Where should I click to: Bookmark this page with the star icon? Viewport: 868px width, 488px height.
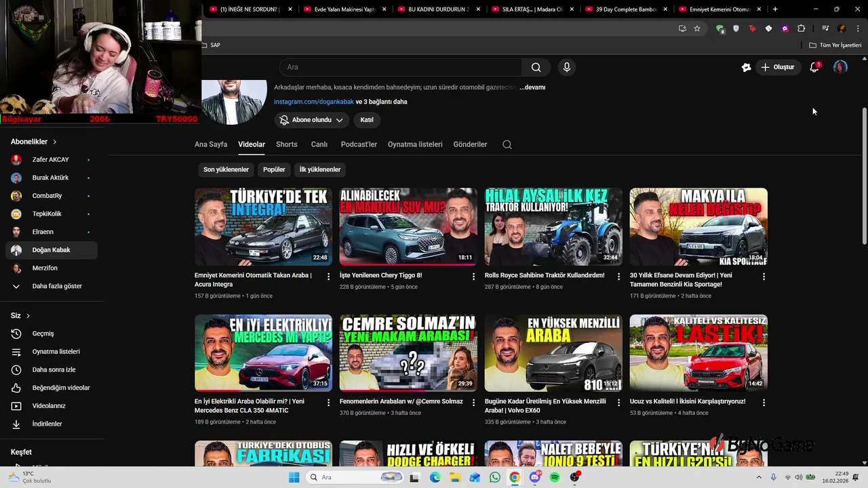pos(697,28)
